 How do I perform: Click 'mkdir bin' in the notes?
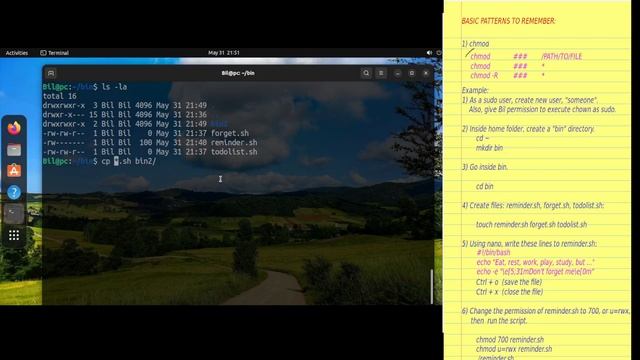click(x=489, y=148)
